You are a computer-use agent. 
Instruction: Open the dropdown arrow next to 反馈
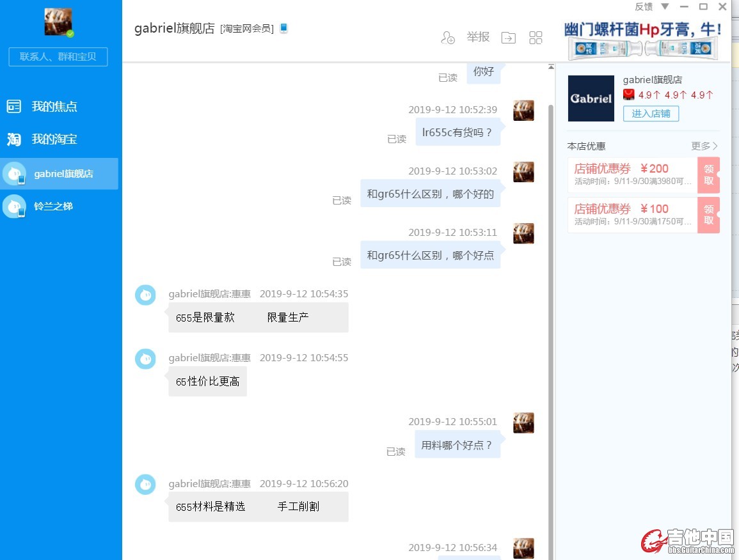(665, 6)
